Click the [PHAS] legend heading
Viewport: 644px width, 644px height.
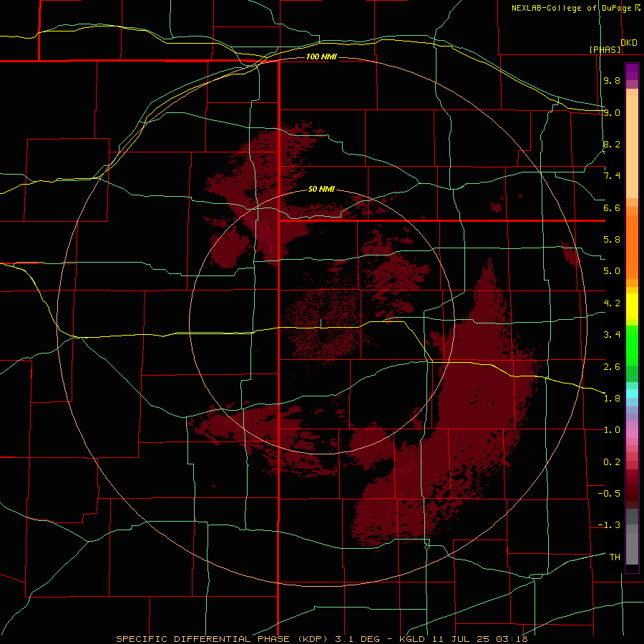coord(605,49)
